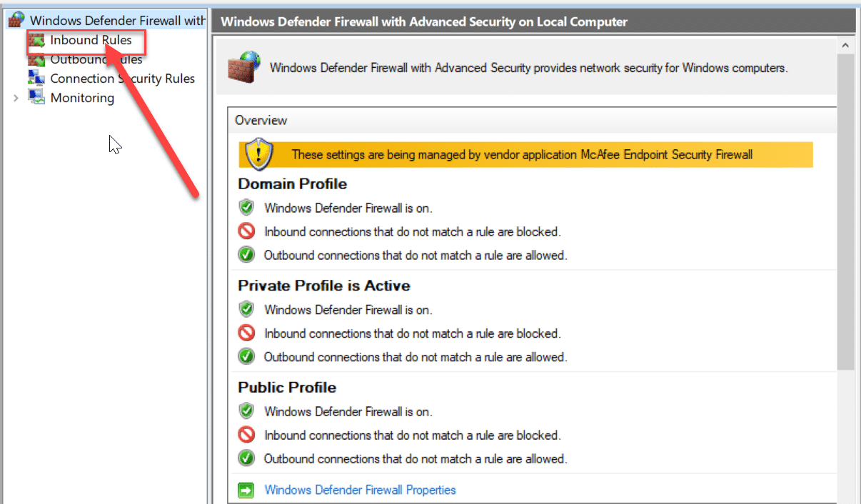
Task: Click the firewall globe icon in header banner
Action: click(x=241, y=67)
